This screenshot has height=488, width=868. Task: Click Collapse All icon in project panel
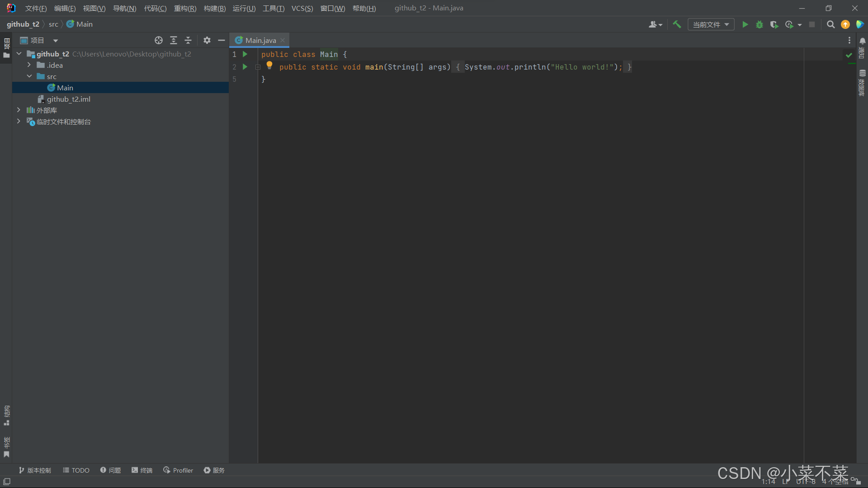(x=188, y=40)
